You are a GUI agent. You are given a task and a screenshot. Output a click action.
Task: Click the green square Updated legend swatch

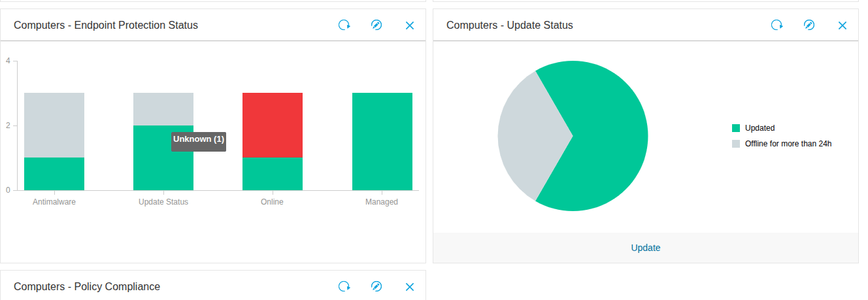click(x=736, y=128)
